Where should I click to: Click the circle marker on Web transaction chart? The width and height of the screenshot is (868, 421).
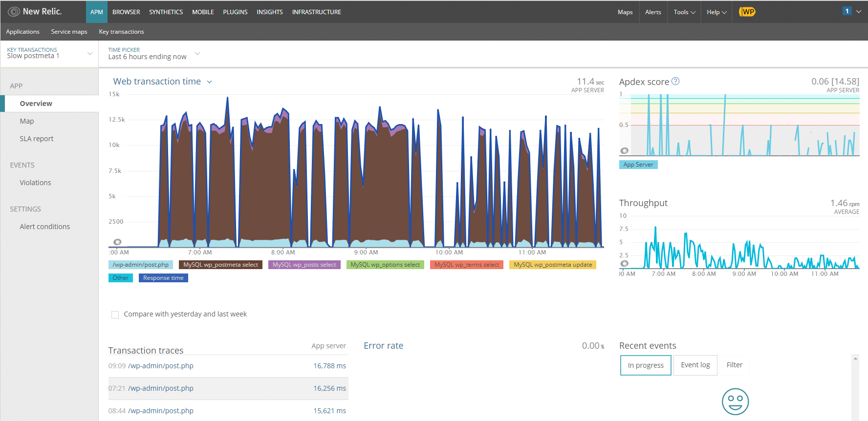point(117,242)
